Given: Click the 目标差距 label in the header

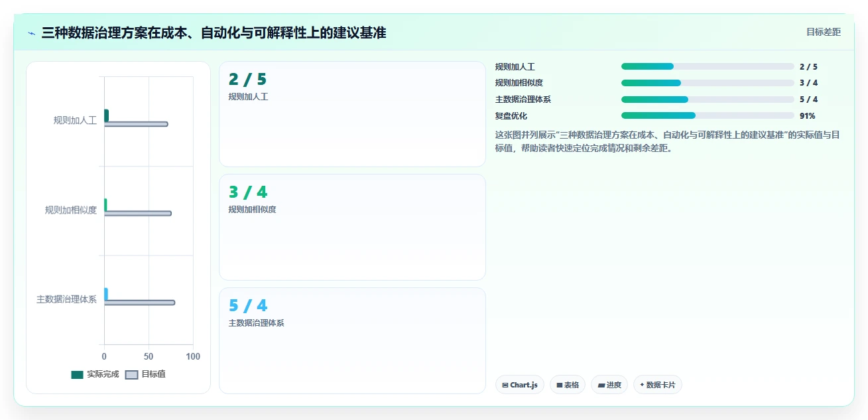Looking at the screenshot, I should (x=823, y=32).
